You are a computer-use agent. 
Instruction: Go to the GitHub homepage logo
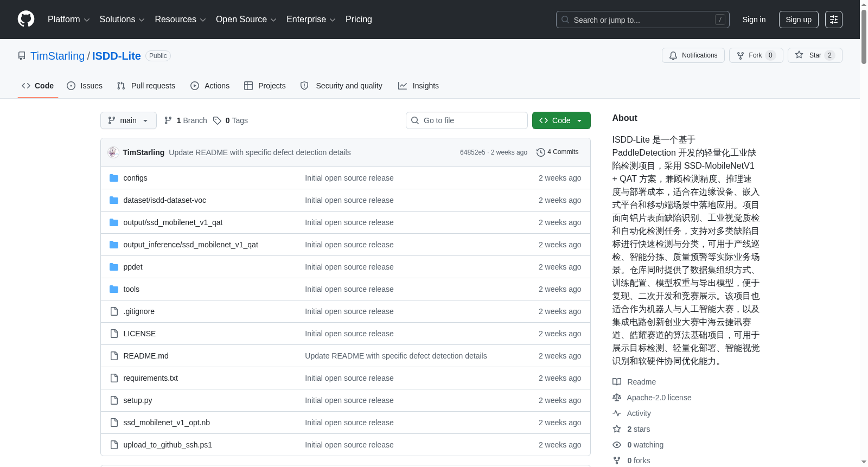[x=26, y=20]
